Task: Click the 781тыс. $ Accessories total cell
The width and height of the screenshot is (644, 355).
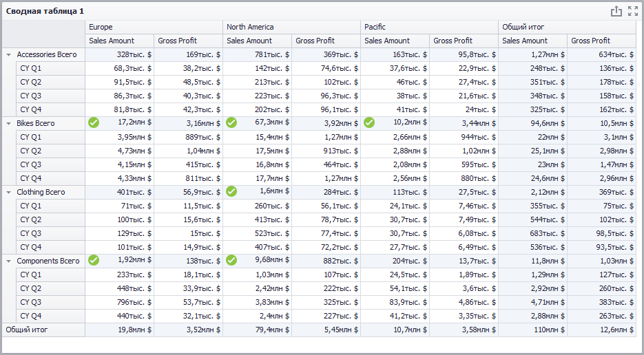Action: (x=257, y=54)
